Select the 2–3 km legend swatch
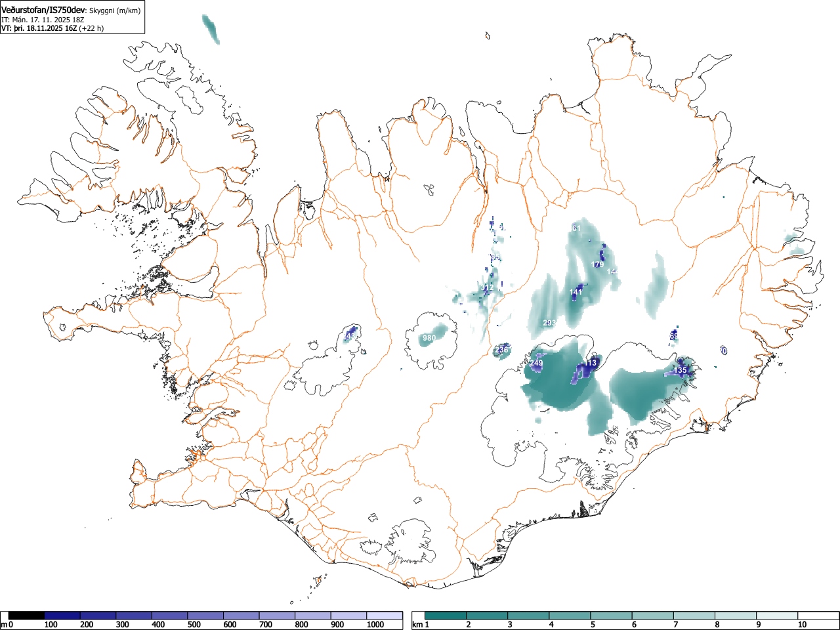The width and height of the screenshot is (840, 630). coord(488,616)
